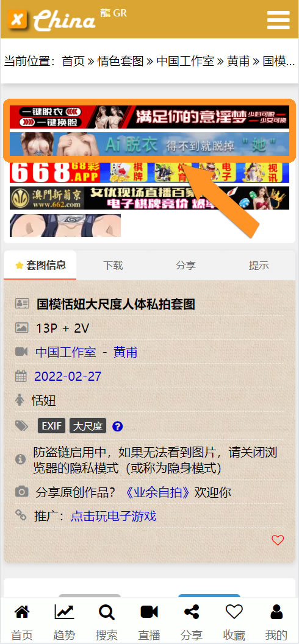This screenshot has height=644, width=299.
Task: Click the 2022-02-27 date link
Action: coord(68,376)
